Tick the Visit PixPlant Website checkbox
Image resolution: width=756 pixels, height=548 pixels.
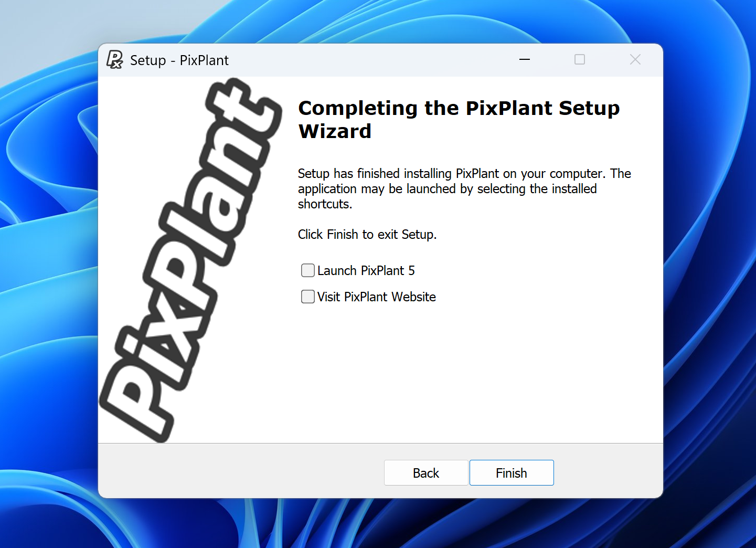point(308,297)
